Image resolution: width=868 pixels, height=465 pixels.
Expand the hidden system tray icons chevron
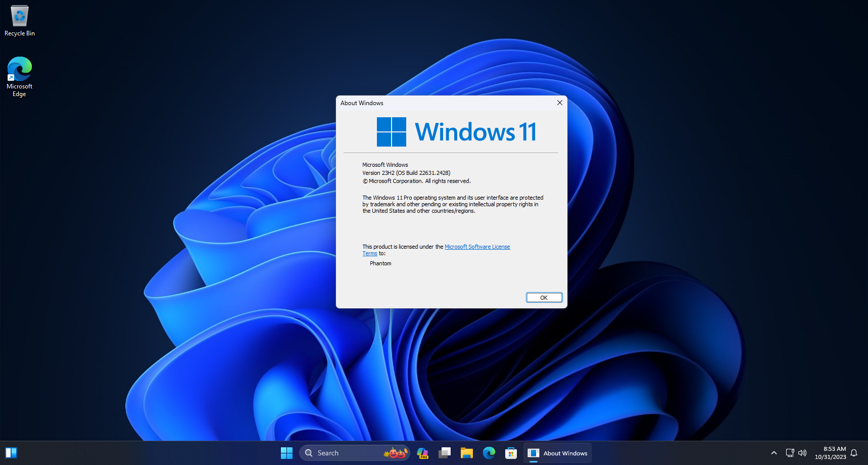point(774,453)
